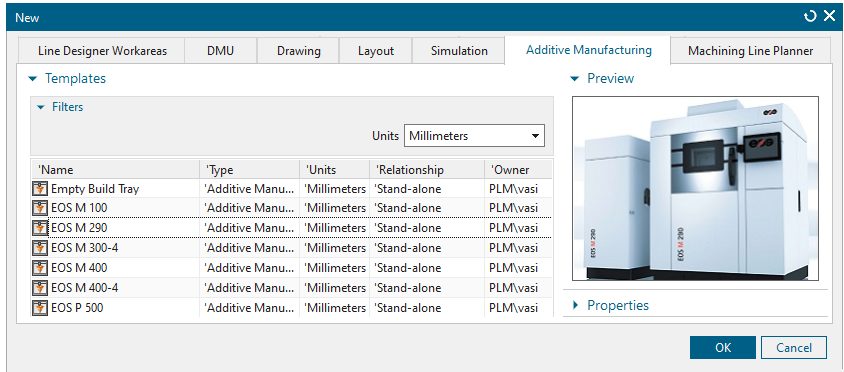Click the EOS M 100 template icon
This screenshot has width=844, height=372.
40,208
